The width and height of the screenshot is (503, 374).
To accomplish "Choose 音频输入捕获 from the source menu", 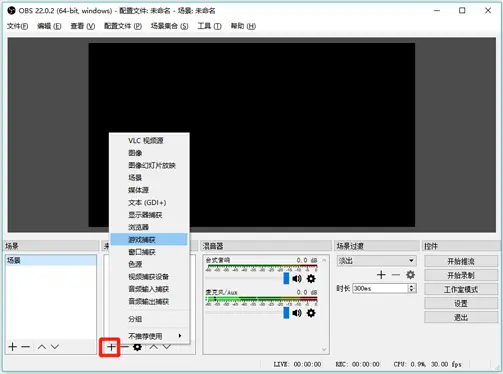I will pyautogui.click(x=149, y=289).
